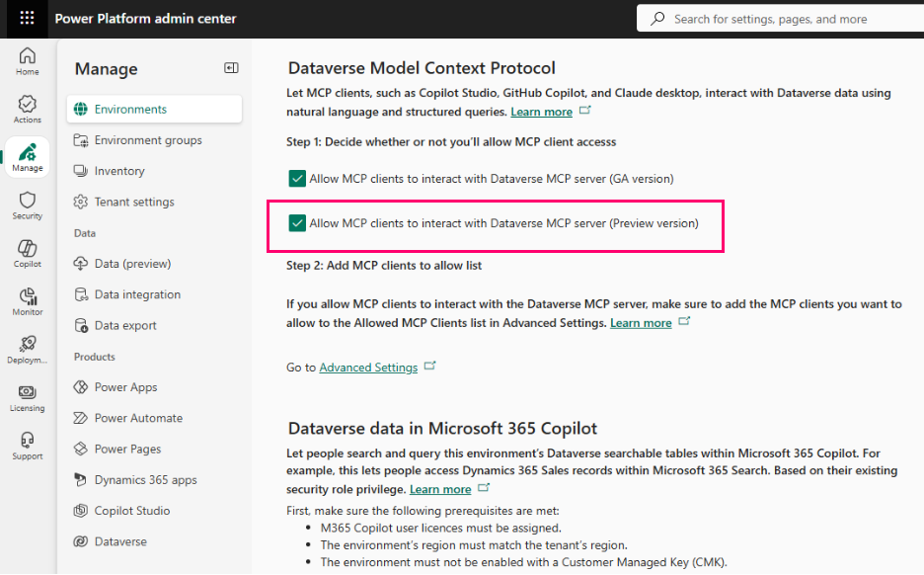
Task: Click the Data export icon
Action: click(x=81, y=325)
